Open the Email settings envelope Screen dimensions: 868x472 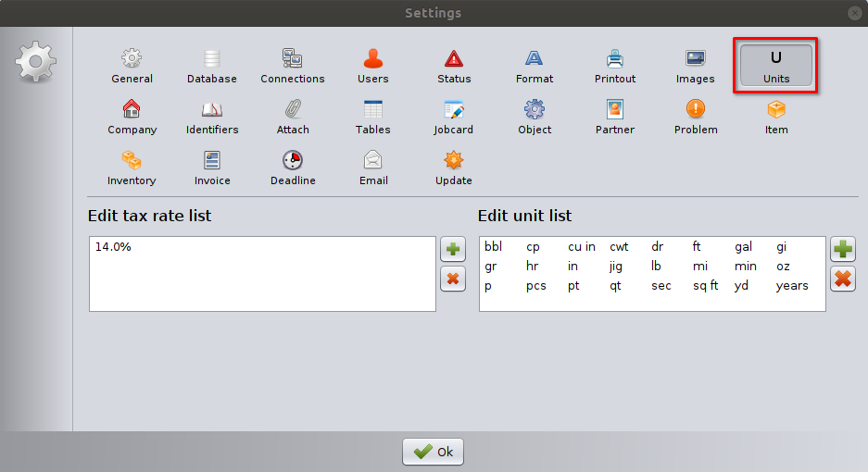[372, 168]
